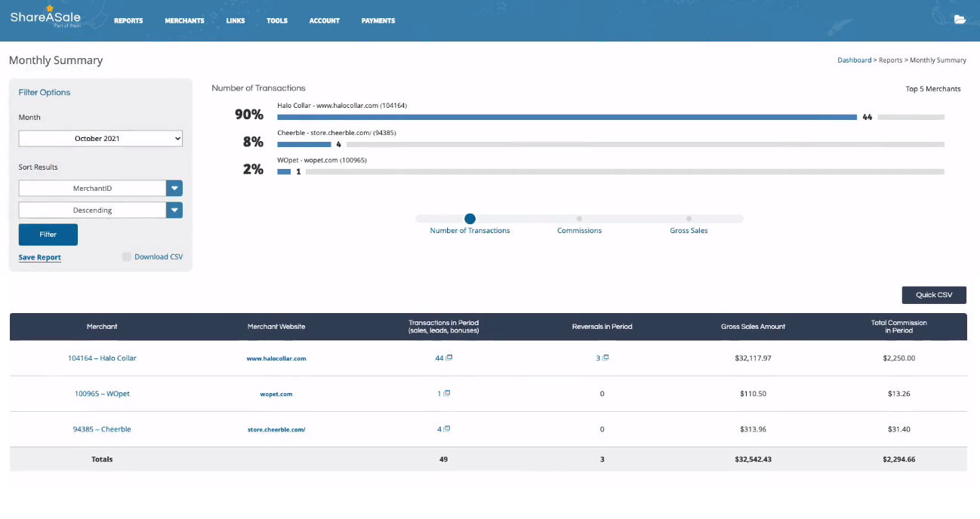Screen dimensions: 980x519
Task: Open the Account menu
Action: 325,20
